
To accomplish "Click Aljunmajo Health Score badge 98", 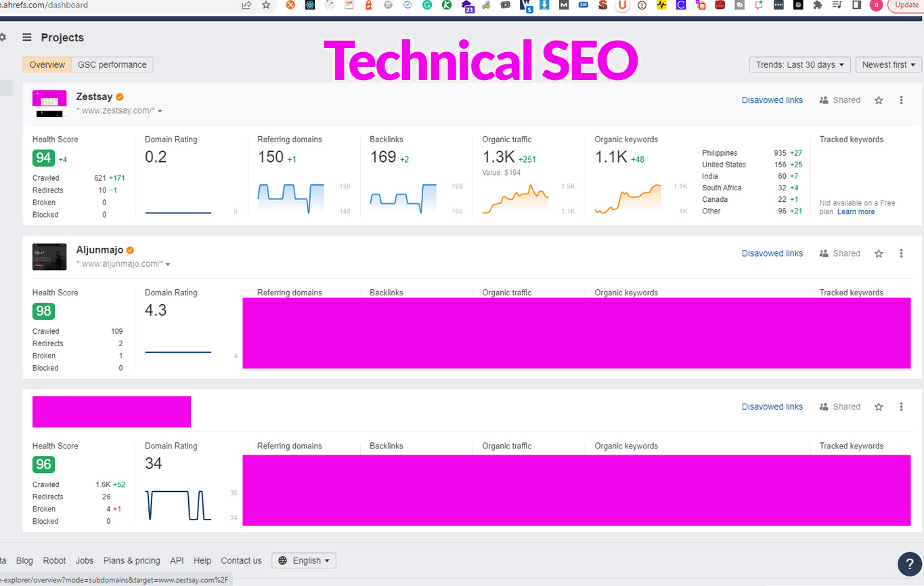I will point(43,311).
